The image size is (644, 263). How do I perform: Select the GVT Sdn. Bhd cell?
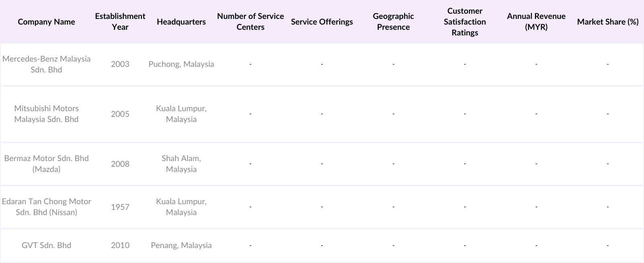click(x=46, y=245)
